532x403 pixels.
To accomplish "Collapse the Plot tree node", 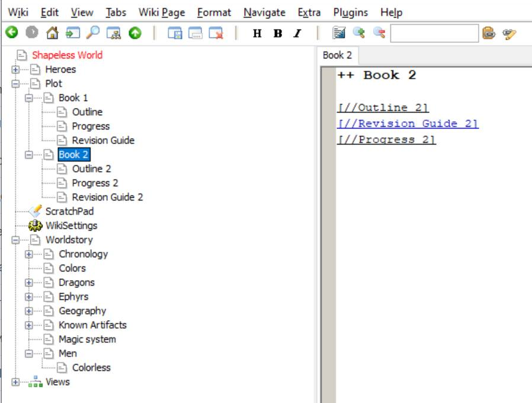I will click(15, 83).
